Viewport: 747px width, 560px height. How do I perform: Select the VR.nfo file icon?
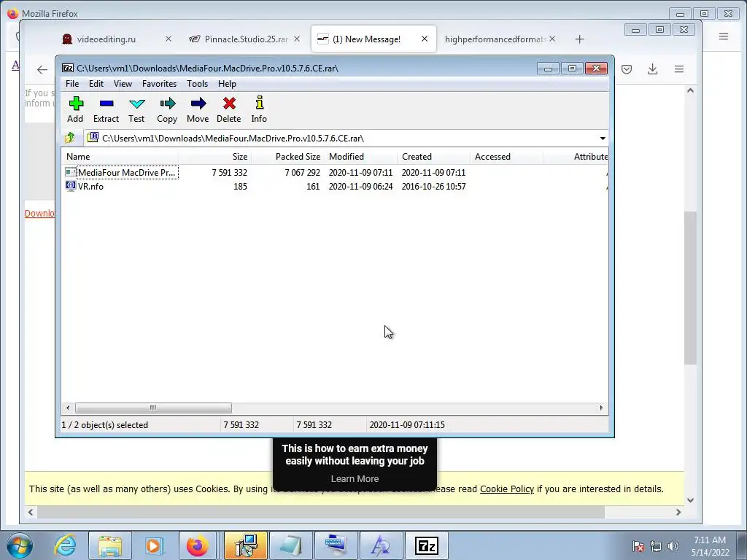click(x=71, y=186)
